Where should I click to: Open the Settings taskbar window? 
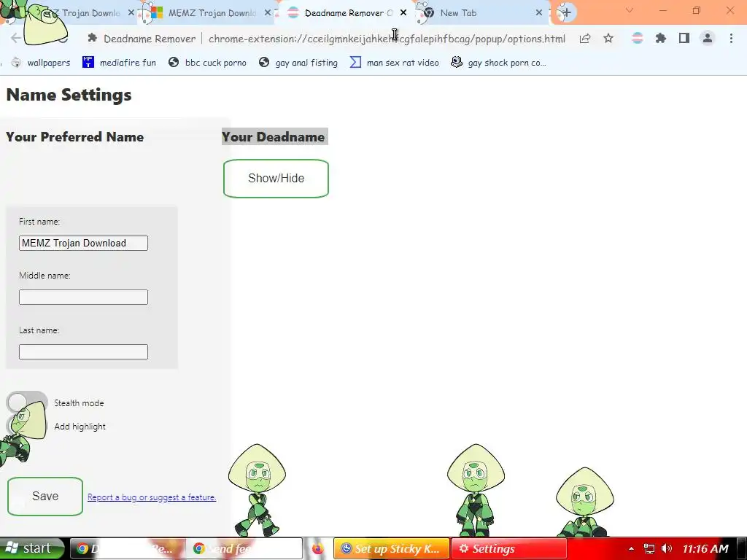tap(508, 548)
